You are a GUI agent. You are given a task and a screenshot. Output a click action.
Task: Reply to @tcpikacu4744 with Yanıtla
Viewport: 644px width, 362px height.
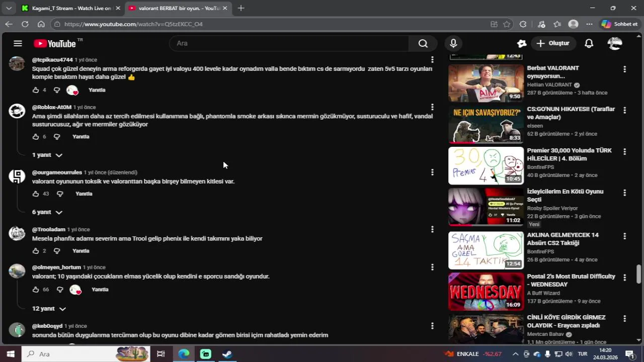coord(97,90)
